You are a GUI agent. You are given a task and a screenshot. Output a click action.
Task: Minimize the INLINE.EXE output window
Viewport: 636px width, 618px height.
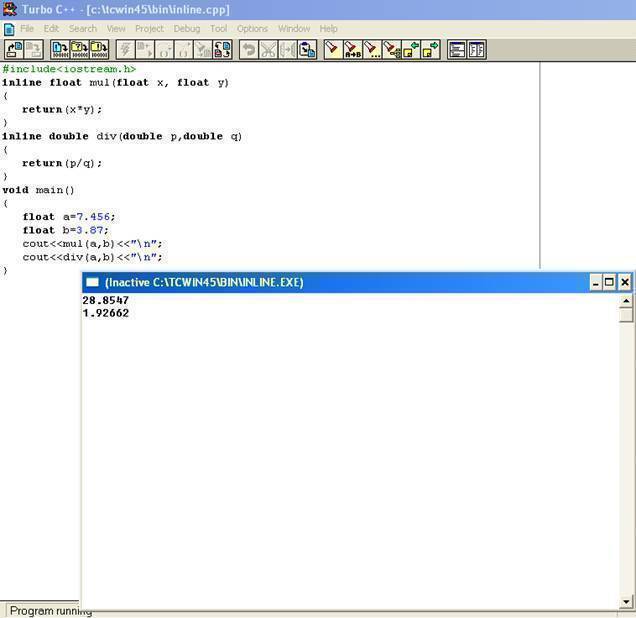595,282
